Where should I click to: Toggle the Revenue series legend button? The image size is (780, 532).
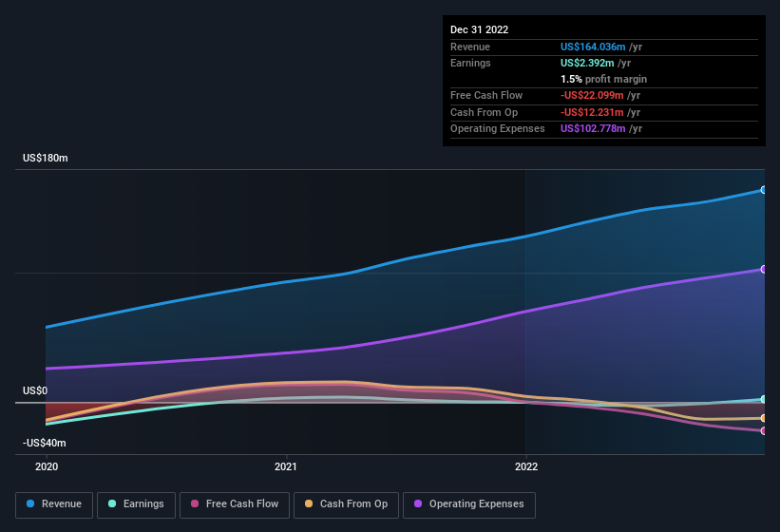(x=54, y=504)
